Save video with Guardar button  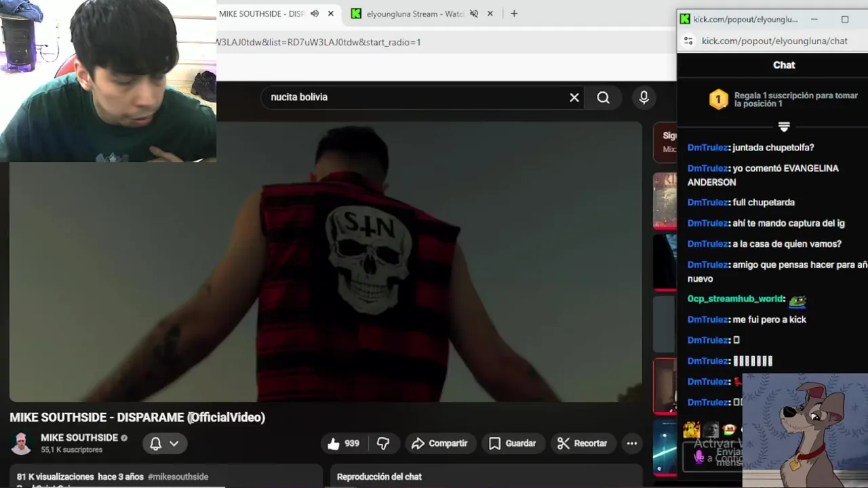(513, 443)
